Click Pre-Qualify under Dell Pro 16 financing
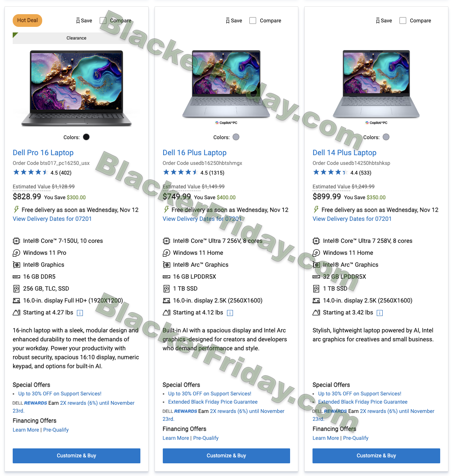This screenshot has height=476, width=454. (56, 430)
